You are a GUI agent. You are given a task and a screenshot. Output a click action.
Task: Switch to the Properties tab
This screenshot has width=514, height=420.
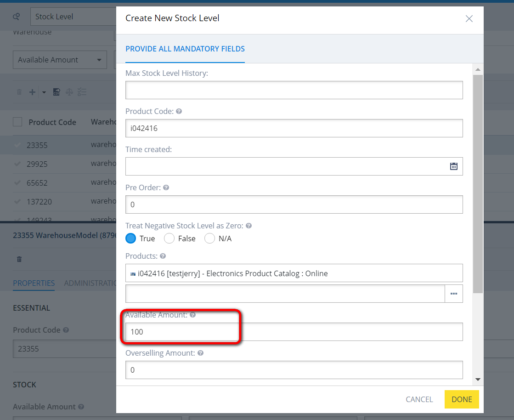point(34,283)
